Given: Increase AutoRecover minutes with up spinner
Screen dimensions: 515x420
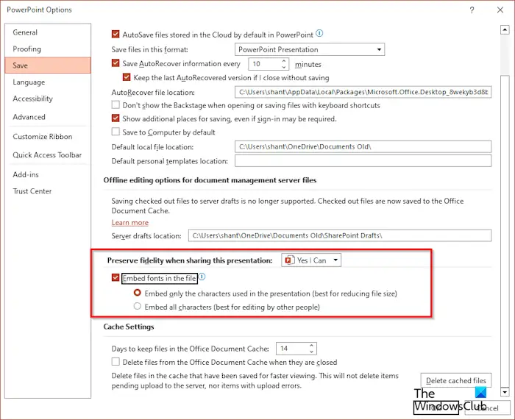Looking at the screenshot, I should tap(284, 61).
